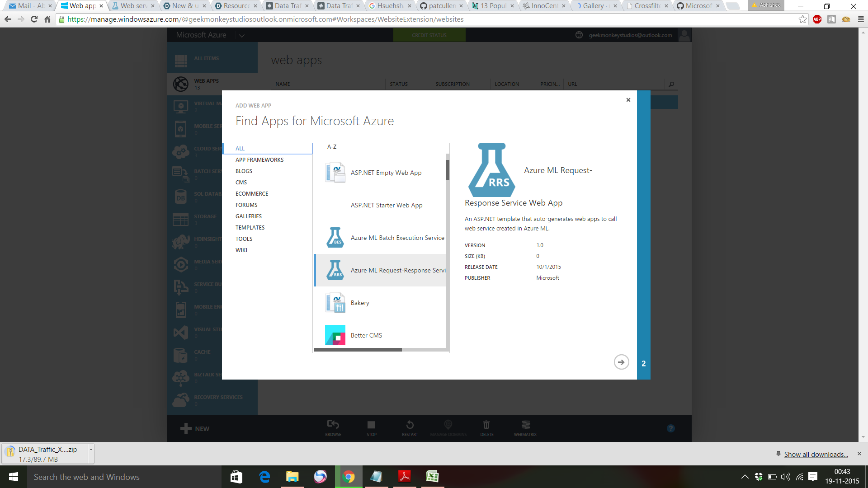The width and height of the screenshot is (868, 488).
Task: Click the horizontal scrollbar under the app list
Action: pyautogui.click(x=358, y=350)
